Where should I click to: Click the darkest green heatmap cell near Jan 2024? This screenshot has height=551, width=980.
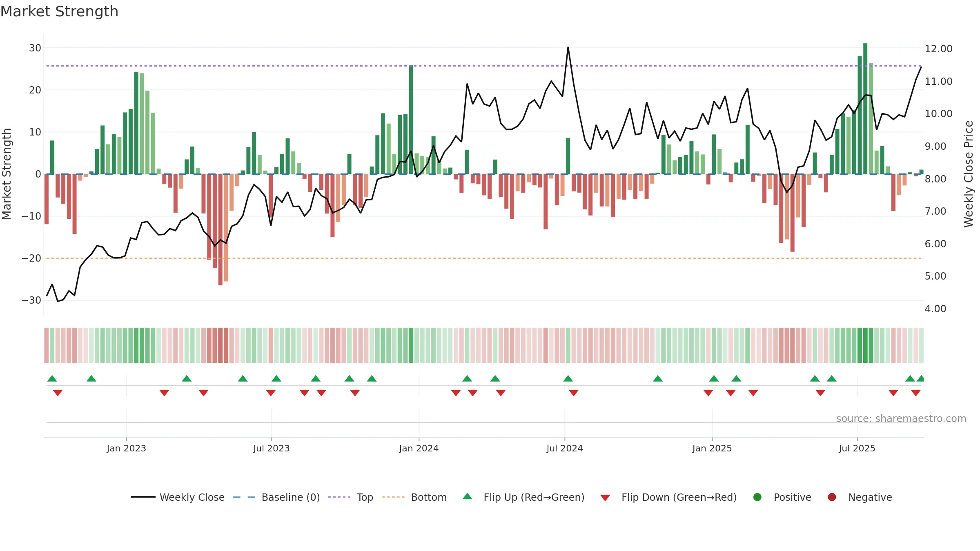point(411,345)
